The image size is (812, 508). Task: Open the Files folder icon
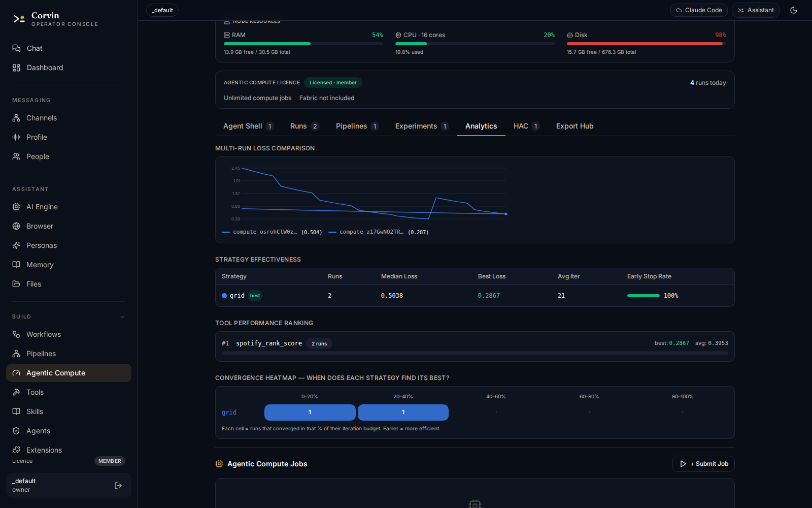coord(16,284)
